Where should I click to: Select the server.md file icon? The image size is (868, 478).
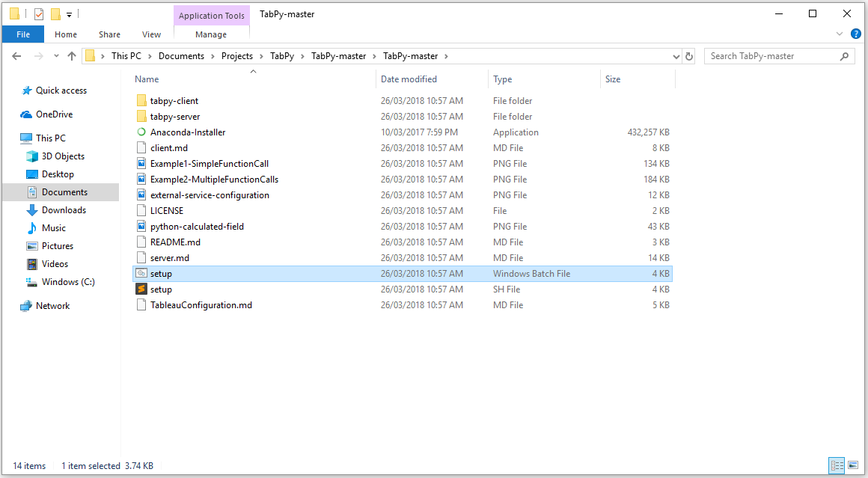click(x=141, y=258)
